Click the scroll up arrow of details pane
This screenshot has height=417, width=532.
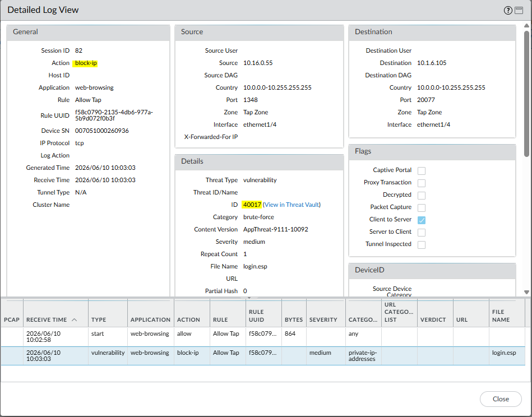526,26
